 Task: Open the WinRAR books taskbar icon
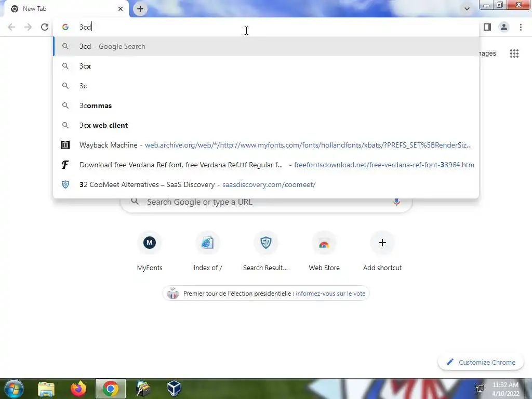coord(143,389)
